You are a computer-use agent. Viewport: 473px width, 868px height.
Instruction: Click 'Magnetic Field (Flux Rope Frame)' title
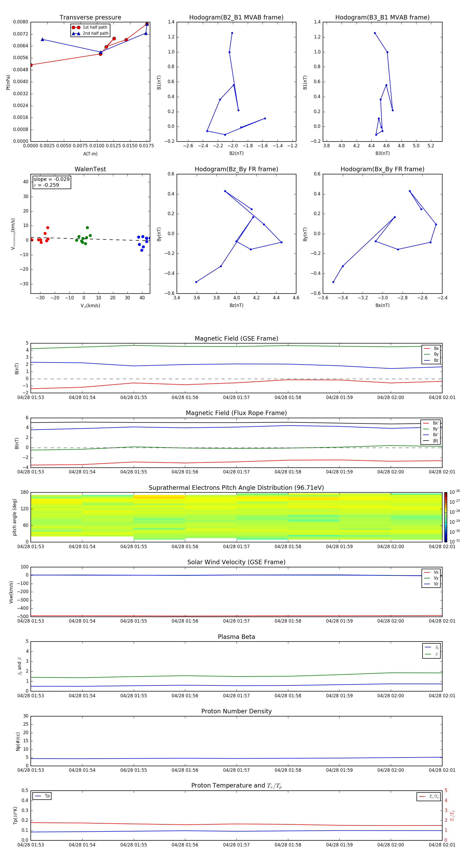[x=236, y=413]
